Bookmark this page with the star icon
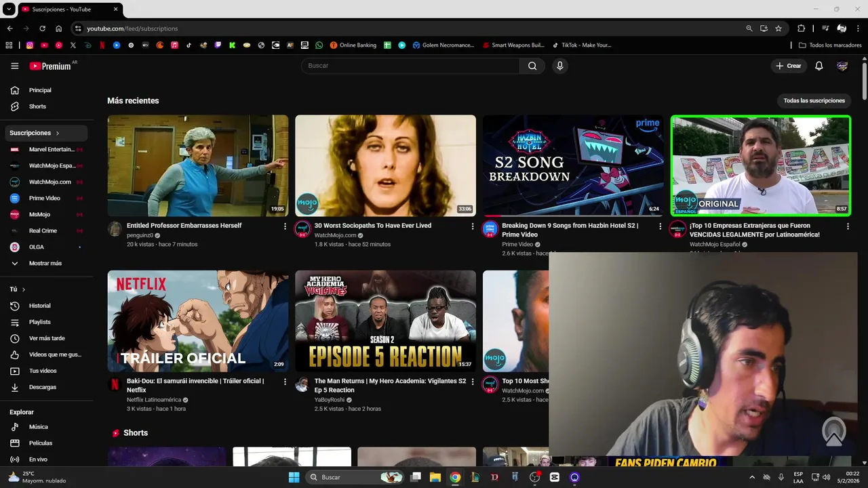Viewport: 868px width, 488px height. click(x=778, y=28)
